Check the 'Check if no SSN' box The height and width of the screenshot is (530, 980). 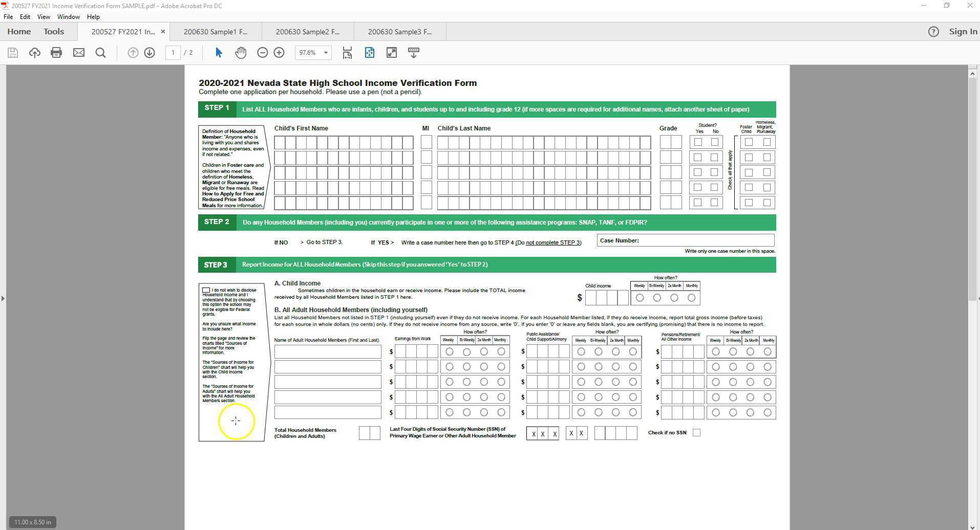click(696, 432)
